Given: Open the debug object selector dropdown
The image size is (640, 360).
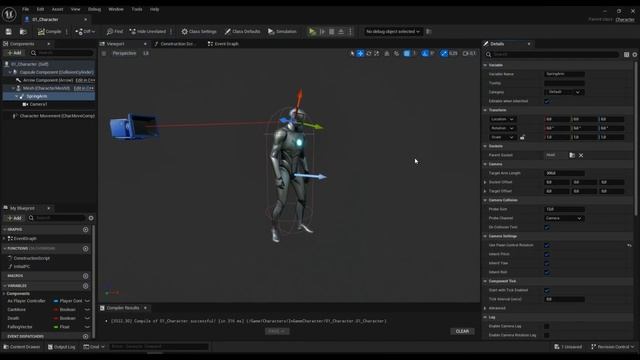Looking at the screenshot, I should pyautogui.click(x=392, y=31).
